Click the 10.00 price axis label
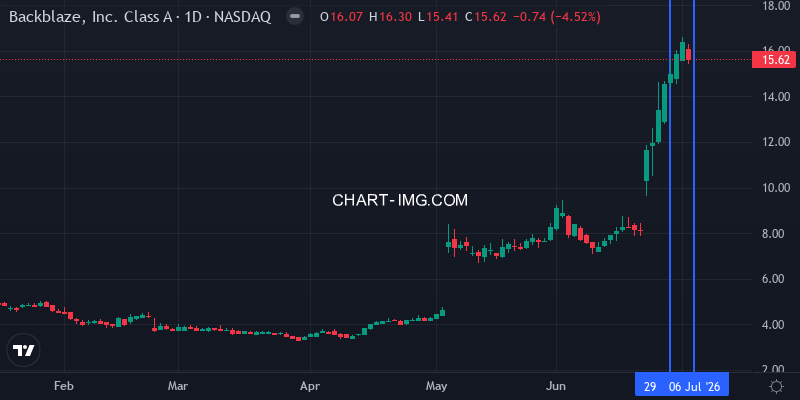This screenshot has height=400, width=800. [x=776, y=188]
